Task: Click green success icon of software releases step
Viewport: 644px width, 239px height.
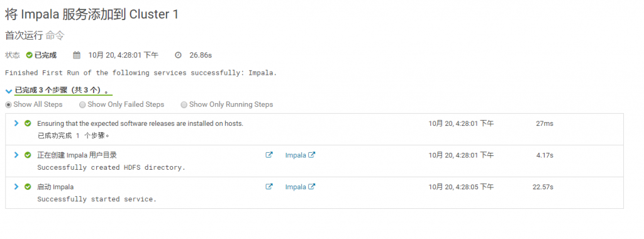Action: click(28, 123)
